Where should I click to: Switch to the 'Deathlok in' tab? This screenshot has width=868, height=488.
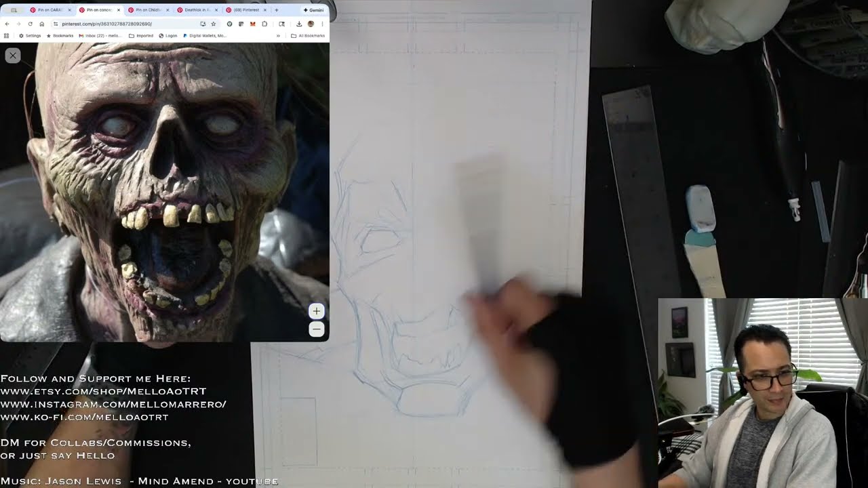click(197, 10)
